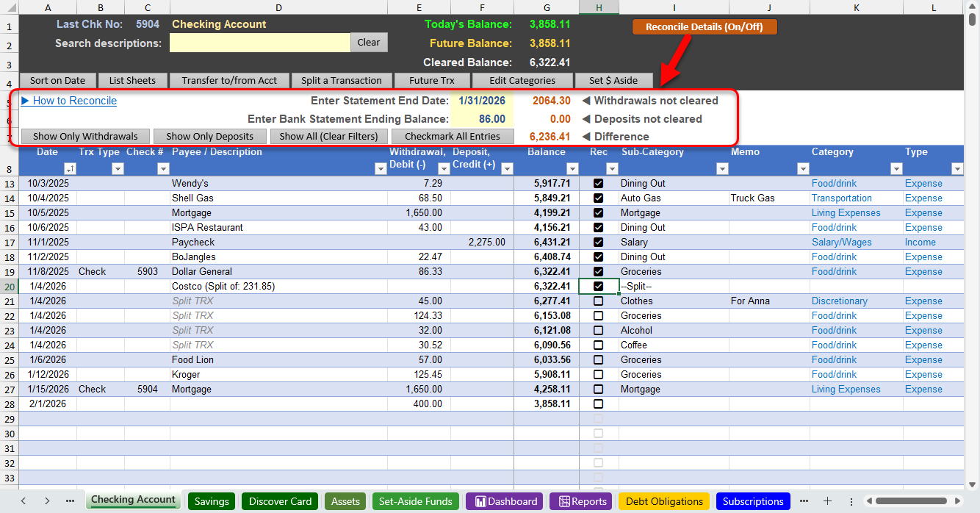Click the Sort on Date button
Image resolution: width=980 pixels, height=513 pixels.
(x=57, y=80)
